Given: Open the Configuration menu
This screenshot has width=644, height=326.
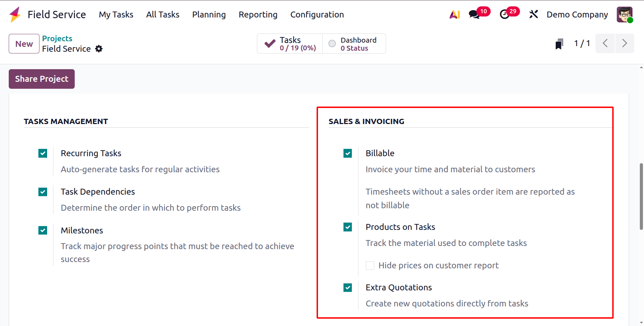Looking at the screenshot, I should (317, 15).
